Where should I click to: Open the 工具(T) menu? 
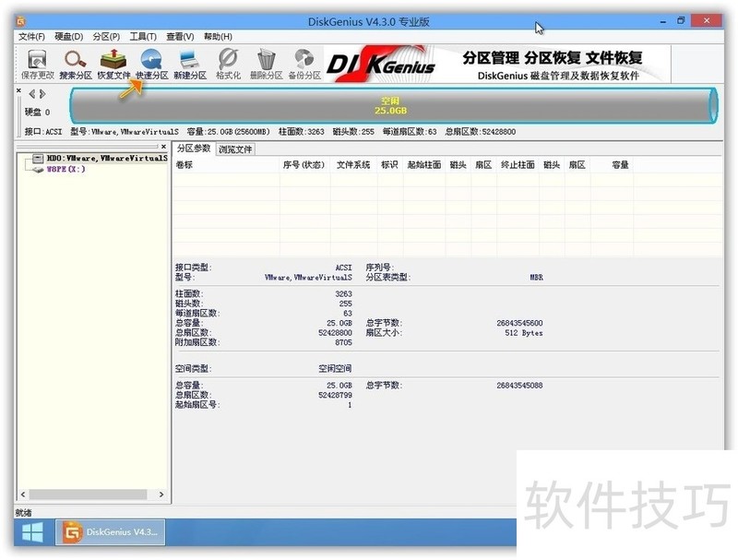(143, 37)
